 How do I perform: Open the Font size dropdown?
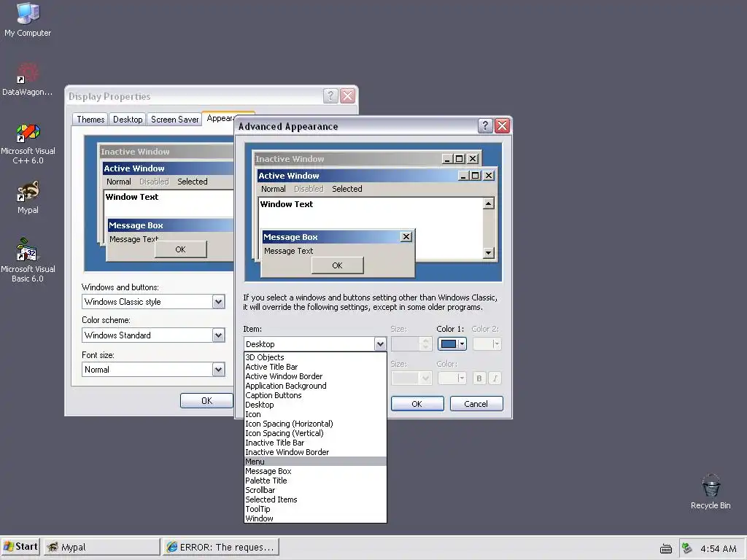(x=218, y=370)
